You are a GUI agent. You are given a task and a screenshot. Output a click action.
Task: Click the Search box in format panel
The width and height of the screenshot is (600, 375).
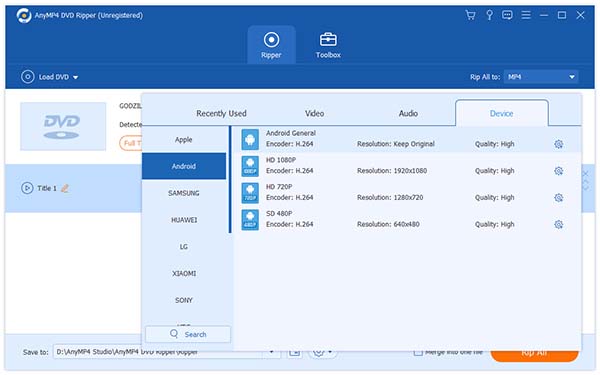pyautogui.click(x=188, y=334)
